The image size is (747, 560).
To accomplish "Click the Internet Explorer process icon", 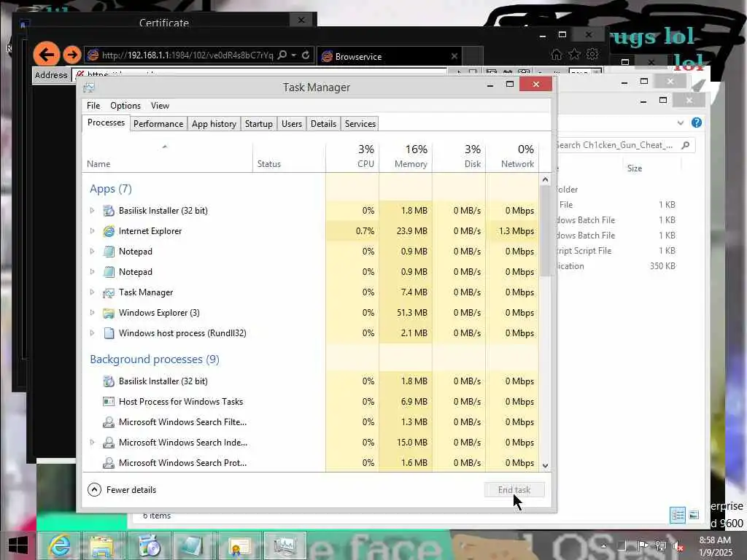I will (109, 231).
